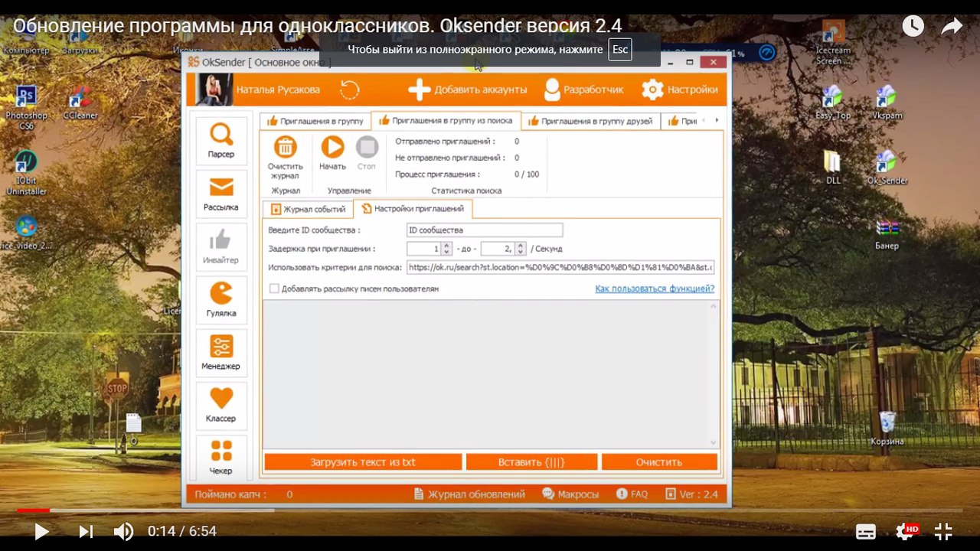Open the video quality settings gear

tap(905, 531)
